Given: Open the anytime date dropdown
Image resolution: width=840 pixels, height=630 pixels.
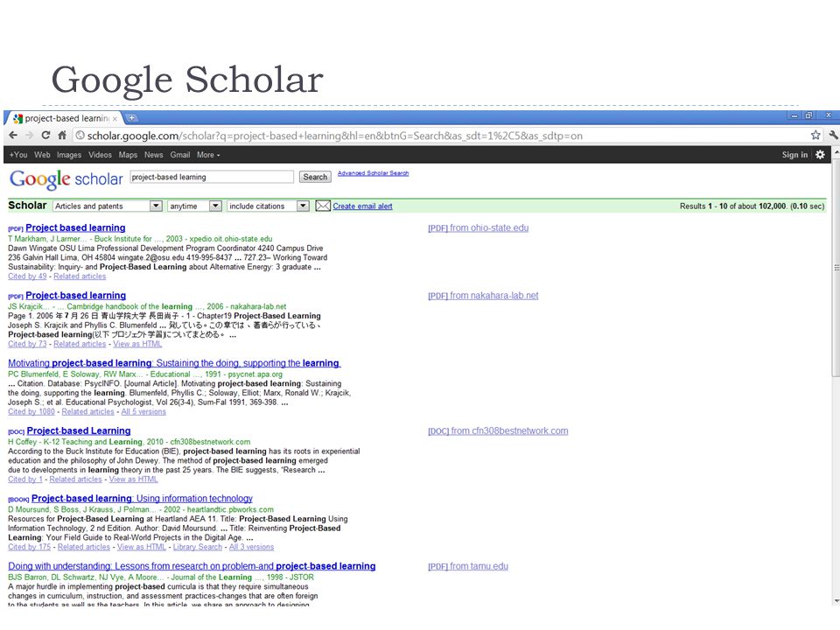Looking at the screenshot, I should coord(194,206).
